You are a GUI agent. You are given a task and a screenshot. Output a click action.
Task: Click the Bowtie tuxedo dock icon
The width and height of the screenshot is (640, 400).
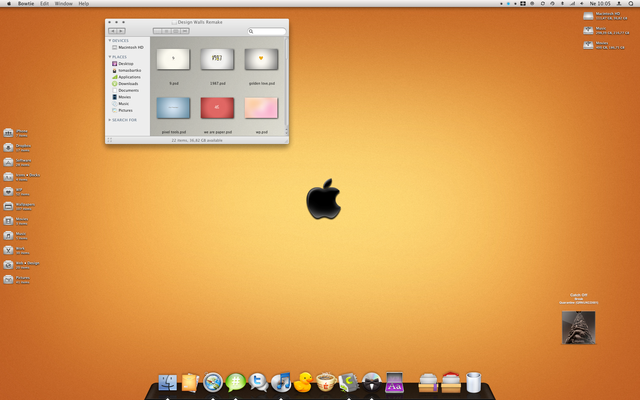pos(372,382)
